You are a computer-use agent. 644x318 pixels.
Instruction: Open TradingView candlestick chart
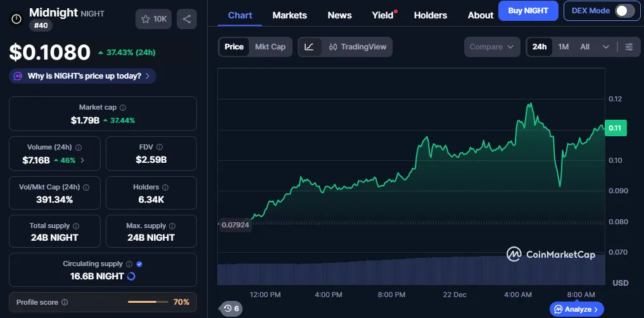coord(358,47)
